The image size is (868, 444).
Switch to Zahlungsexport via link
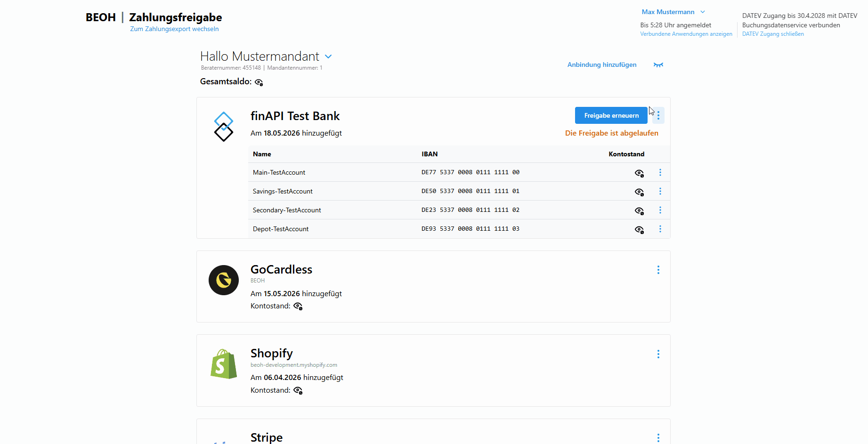click(x=174, y=29)
